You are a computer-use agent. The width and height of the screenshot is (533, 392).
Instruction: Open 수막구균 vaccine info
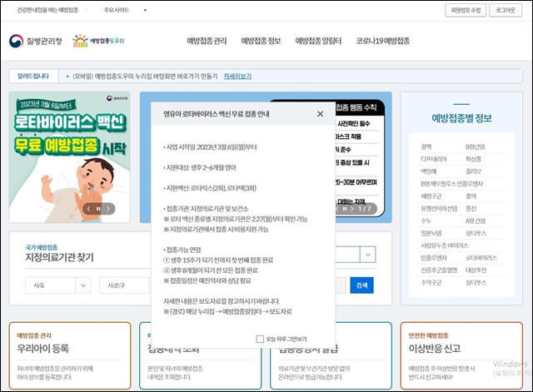(x=431, y=282)
